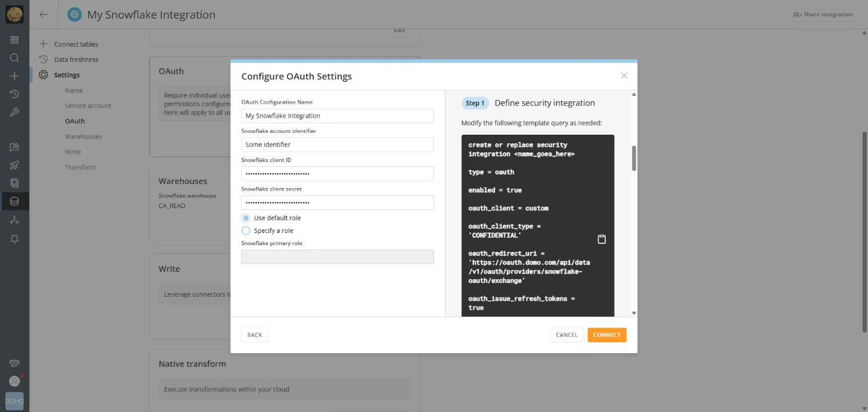This screenshot has width=868, height=412.
Task: Click the clock icon beside Data freshness
Action: [x=43, y=59]
